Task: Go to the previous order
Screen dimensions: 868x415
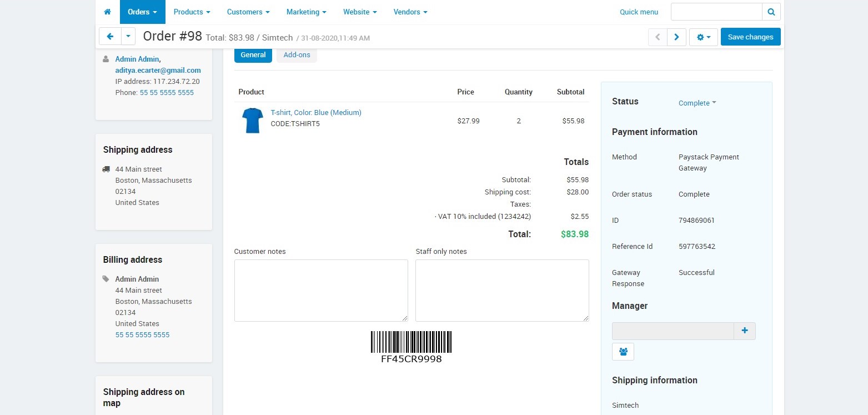Action: pyautogui.click(x=658, y=37)
